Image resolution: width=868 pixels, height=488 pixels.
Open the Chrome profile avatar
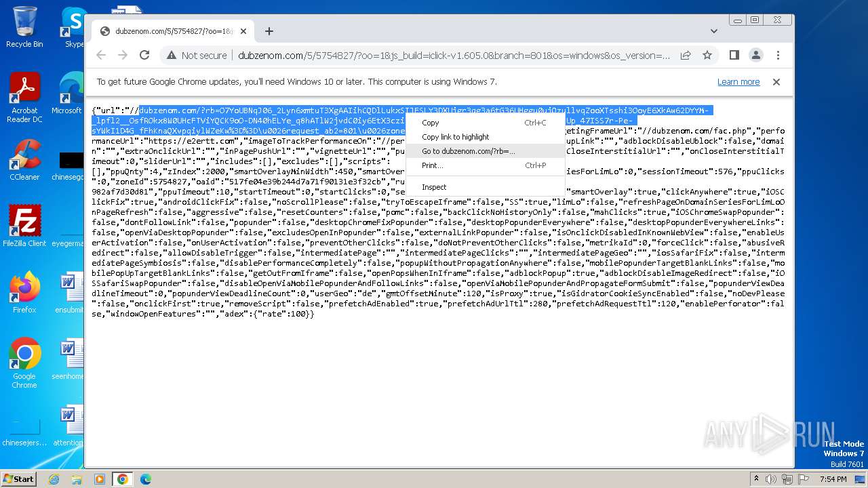[x=755, y=55]
